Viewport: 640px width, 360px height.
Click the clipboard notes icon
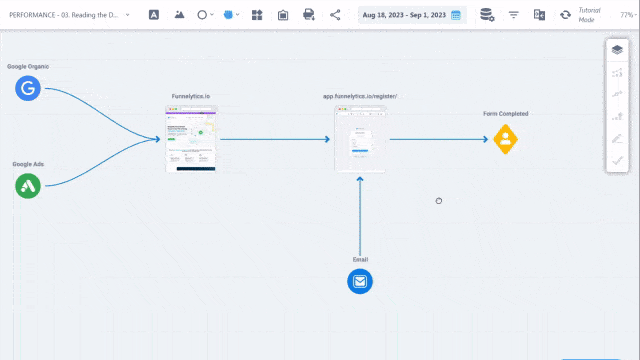(283, 15)
